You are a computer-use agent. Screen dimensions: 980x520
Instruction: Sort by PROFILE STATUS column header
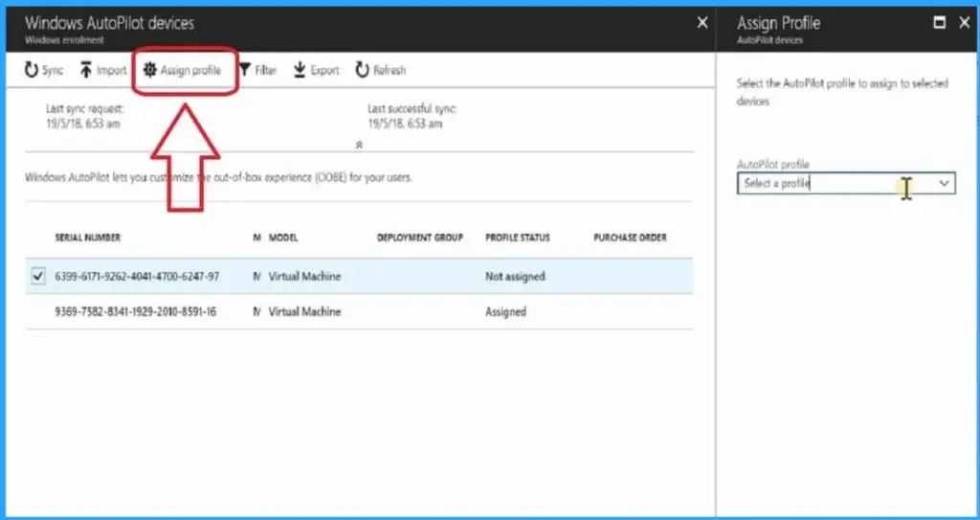(518, 237)
